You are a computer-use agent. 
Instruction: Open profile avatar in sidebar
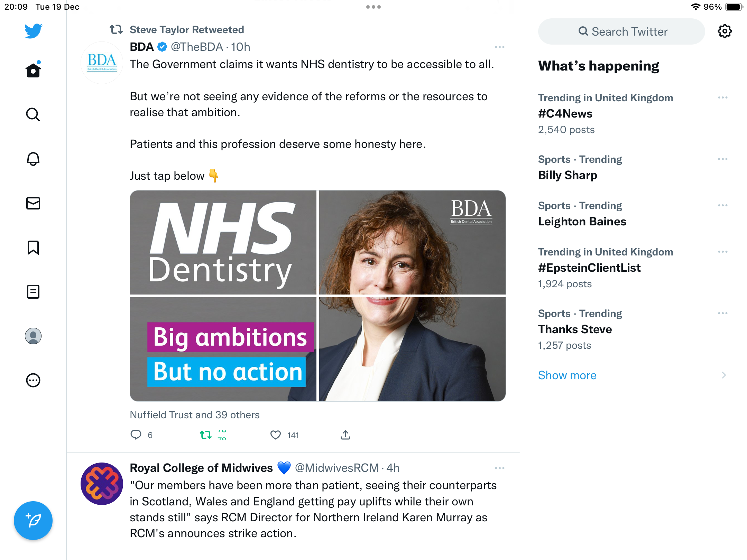[33, 336]
